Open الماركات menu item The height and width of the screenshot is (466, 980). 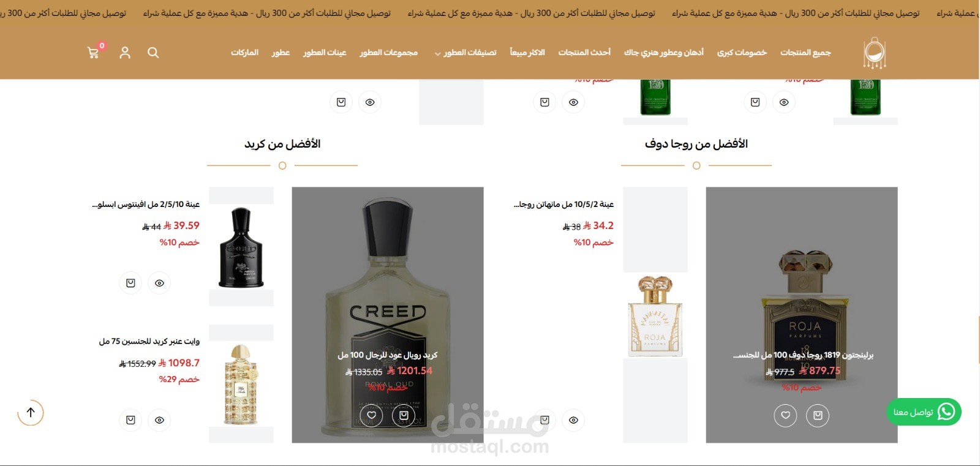(244, 53)
